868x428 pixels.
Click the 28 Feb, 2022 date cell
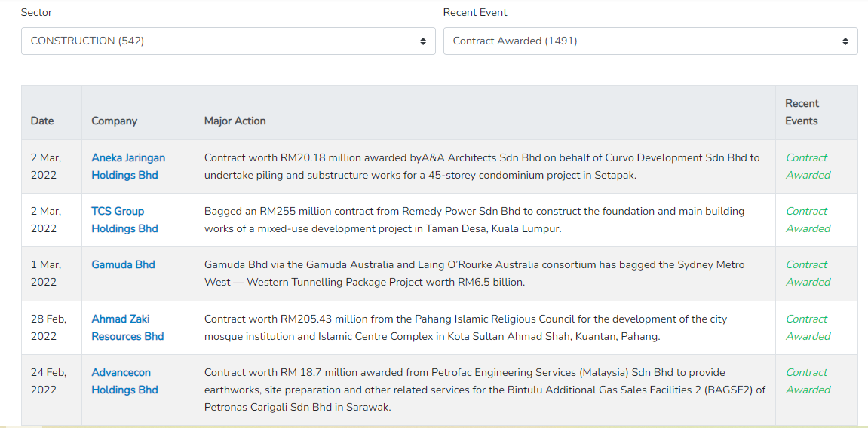pyautogui.click(x=48, y=328)
